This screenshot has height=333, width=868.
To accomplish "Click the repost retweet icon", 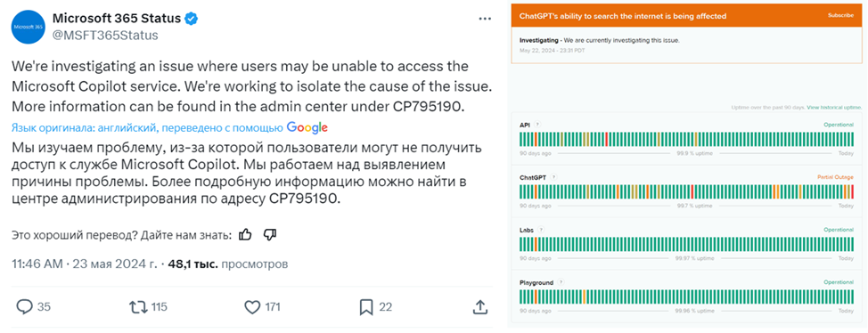I will [x=136, y=306].
